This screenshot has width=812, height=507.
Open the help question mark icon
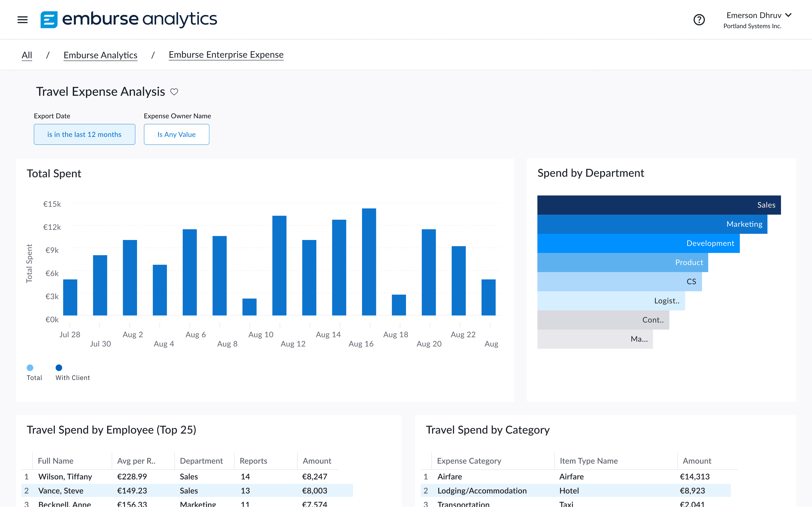click(699, 20)
